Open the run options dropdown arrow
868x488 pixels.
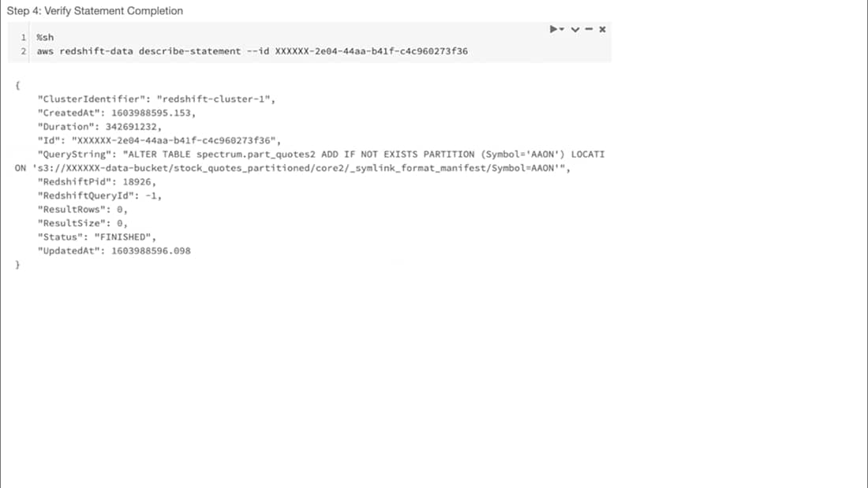pos(562,30)
